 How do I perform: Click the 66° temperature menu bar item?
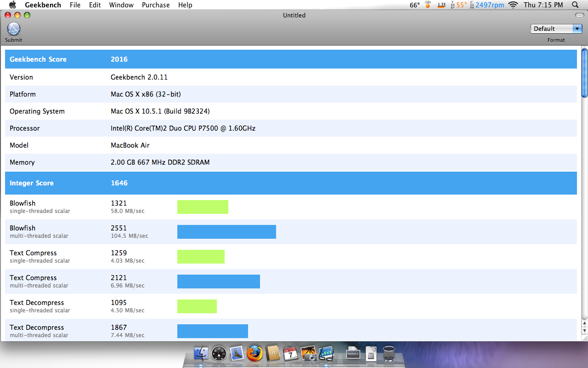(415, 5)
